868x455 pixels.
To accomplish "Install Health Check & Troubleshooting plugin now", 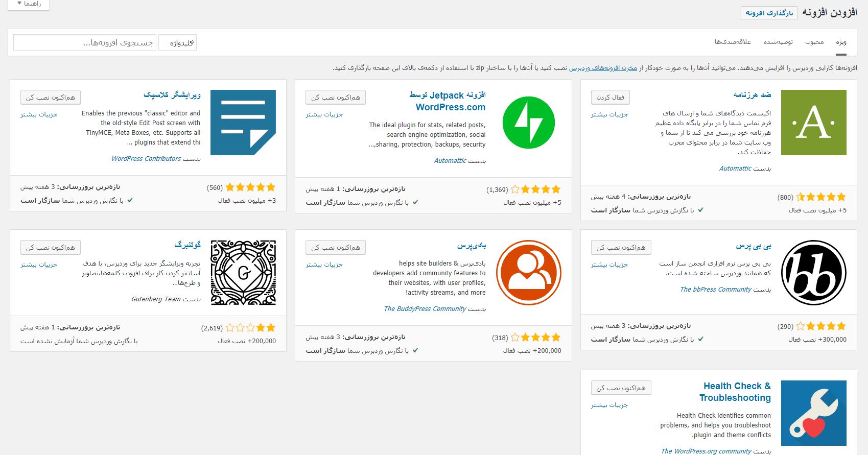I will [621, 388].
